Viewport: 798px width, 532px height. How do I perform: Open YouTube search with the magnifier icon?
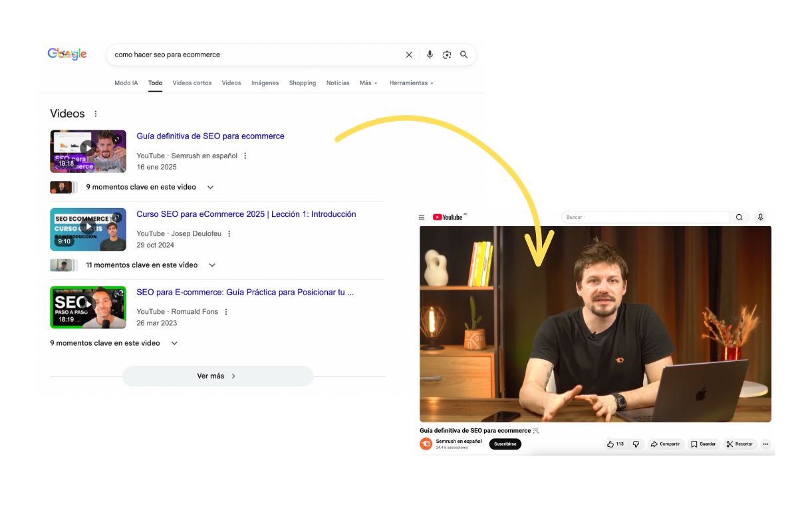(x=739, y=216)
